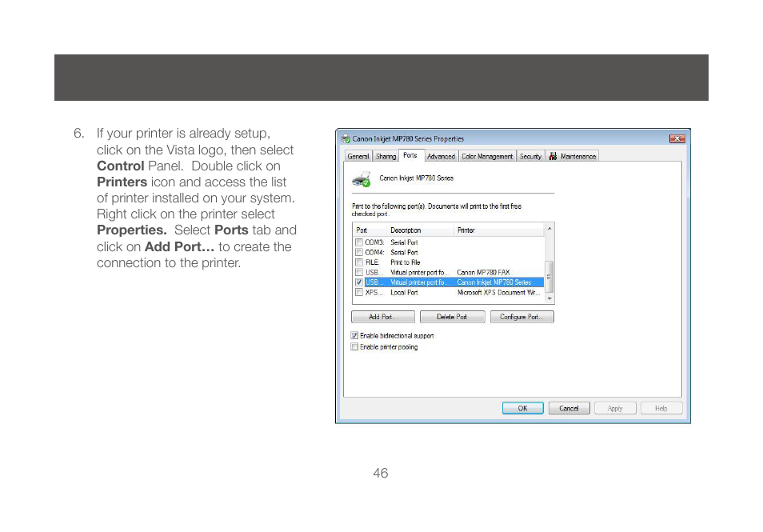Select the "Local Port" description in the XPS row
The height and width of the screenshot is (532, 763).
(x=404, y=293)
